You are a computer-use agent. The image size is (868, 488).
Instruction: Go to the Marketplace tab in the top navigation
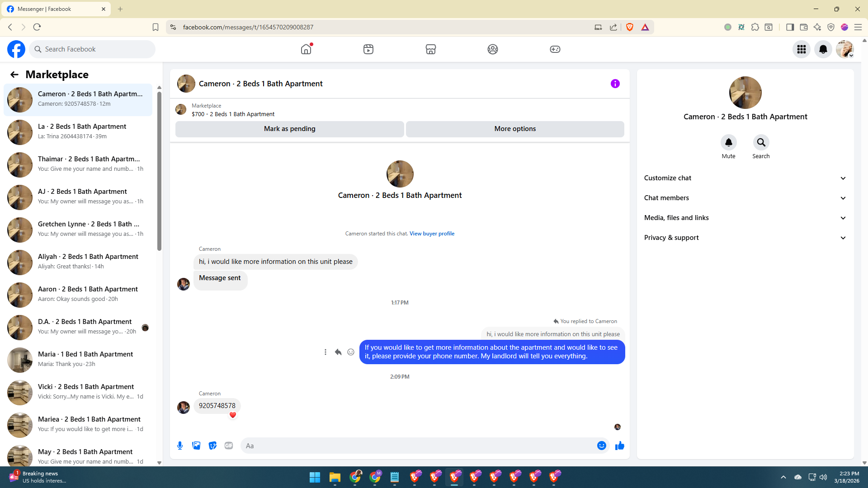click(430, 49)
